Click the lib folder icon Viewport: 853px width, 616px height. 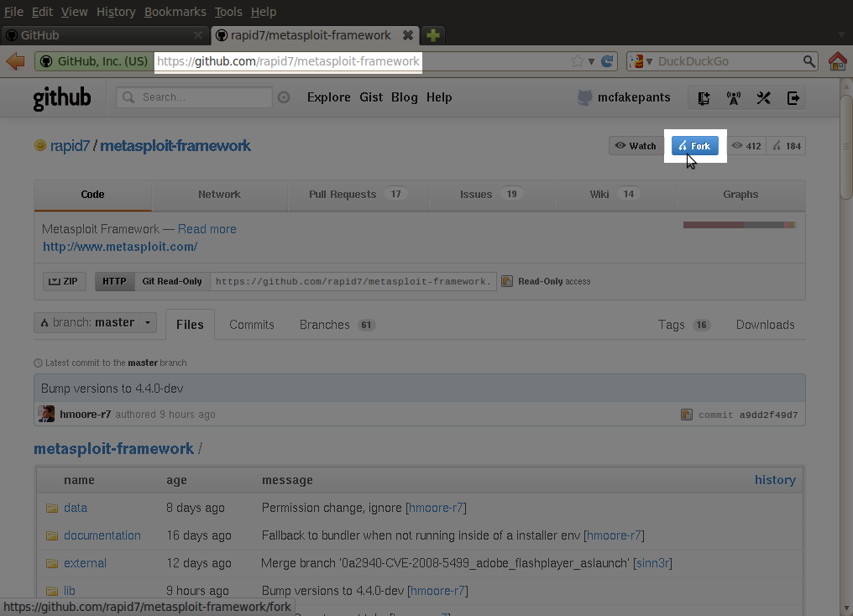52,591
